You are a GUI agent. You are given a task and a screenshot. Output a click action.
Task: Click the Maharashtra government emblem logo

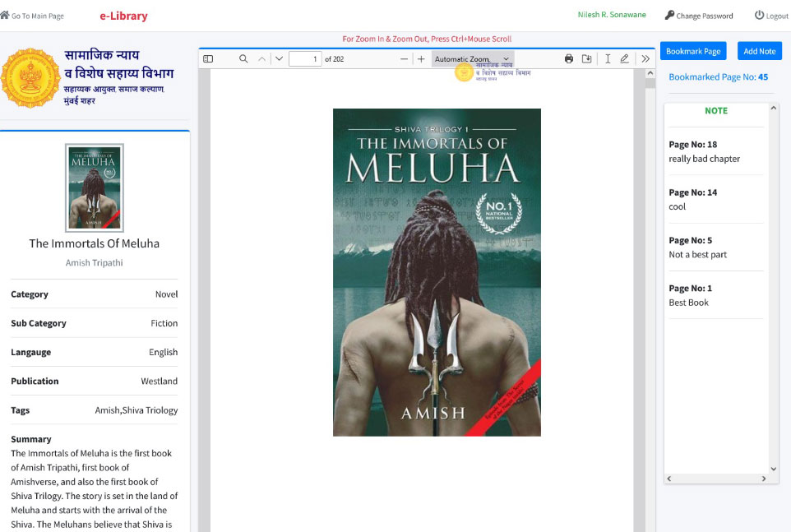coord(30,78)
